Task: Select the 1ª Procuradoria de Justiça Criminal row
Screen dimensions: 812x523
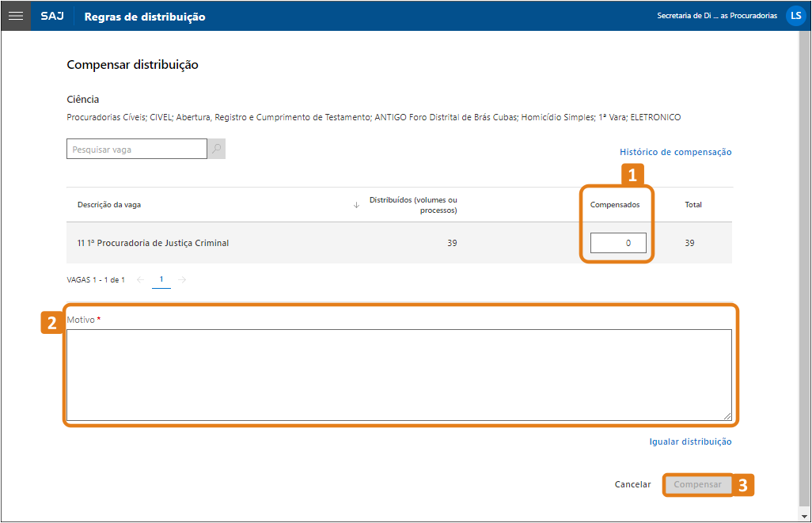Action: (x=153, y=243)
